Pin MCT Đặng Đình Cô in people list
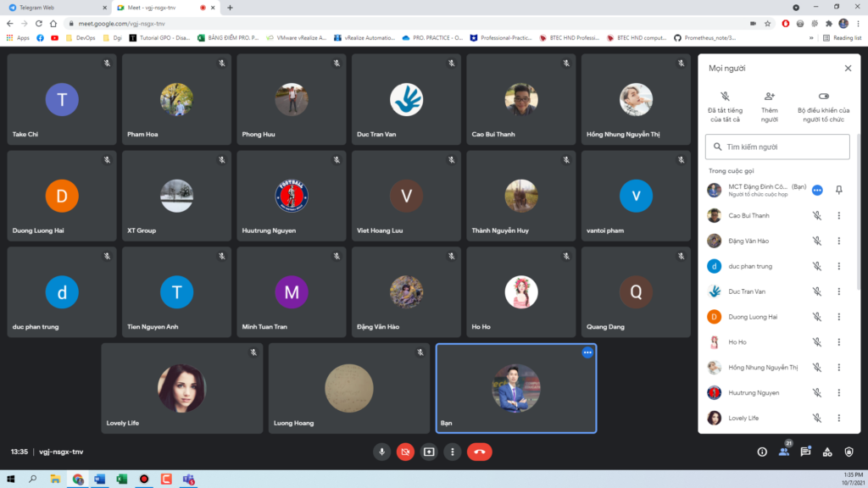 (838, 191)
